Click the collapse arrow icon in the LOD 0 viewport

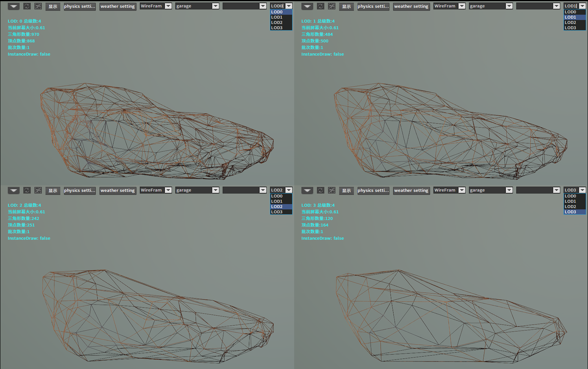click(14, 6)
